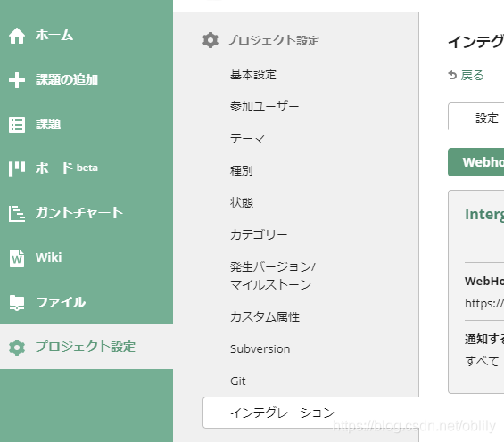Switch to the 設定 tab

[476, 118]
